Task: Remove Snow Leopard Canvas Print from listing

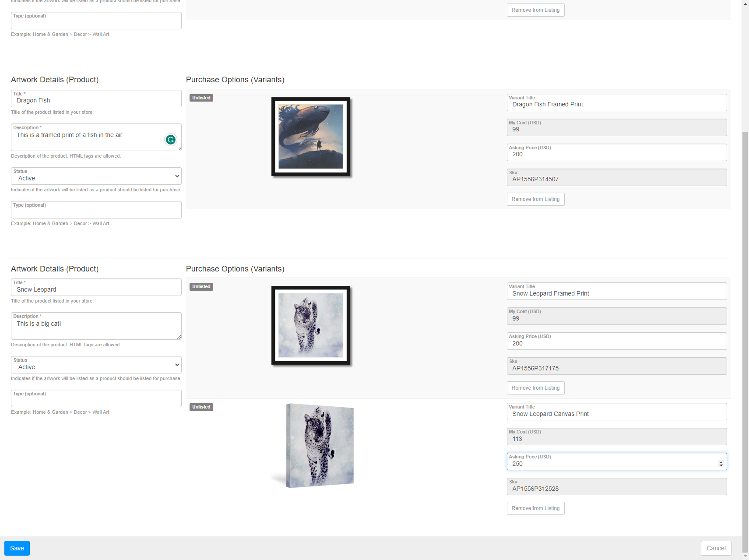Action: click(535, 508)
